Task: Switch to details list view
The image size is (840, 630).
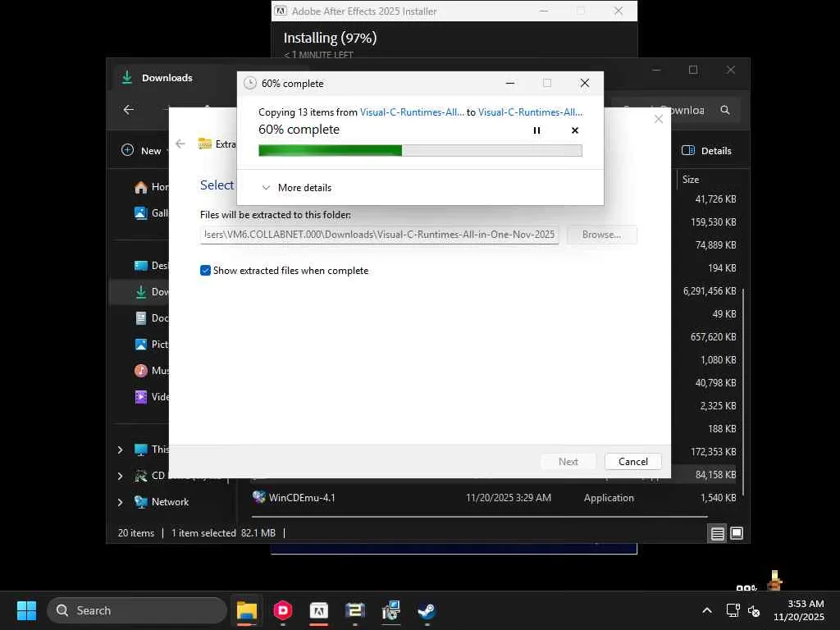Action: 717,533
